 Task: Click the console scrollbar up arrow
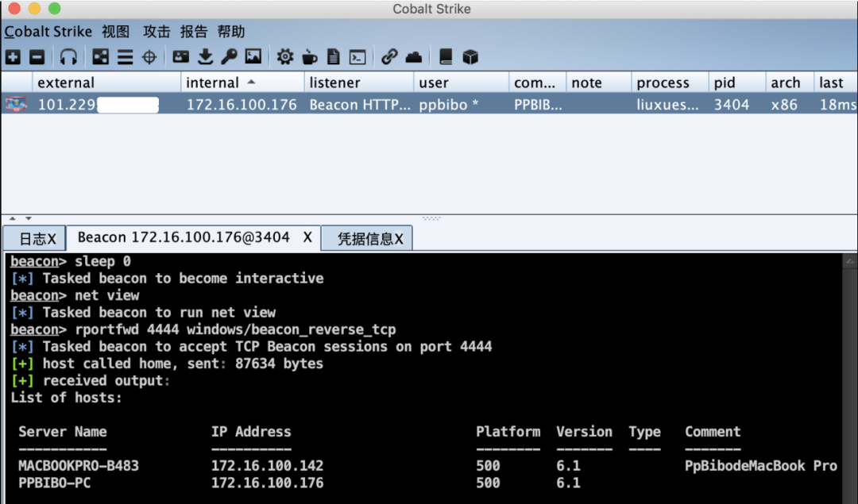coord(850,261)
